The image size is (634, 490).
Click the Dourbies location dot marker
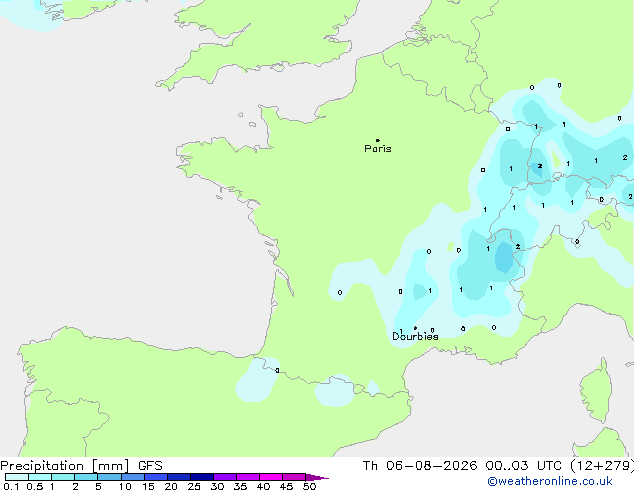(415, 328)
